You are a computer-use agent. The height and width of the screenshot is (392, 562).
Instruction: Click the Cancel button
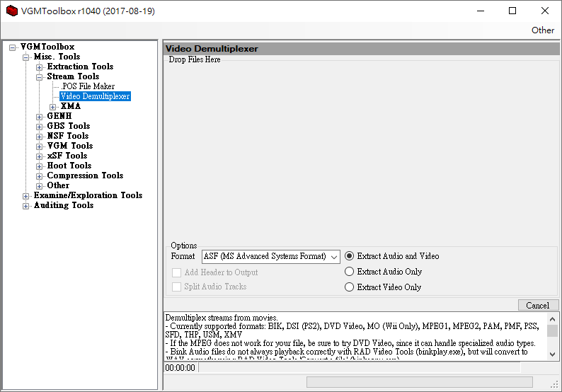coord(538,305)
